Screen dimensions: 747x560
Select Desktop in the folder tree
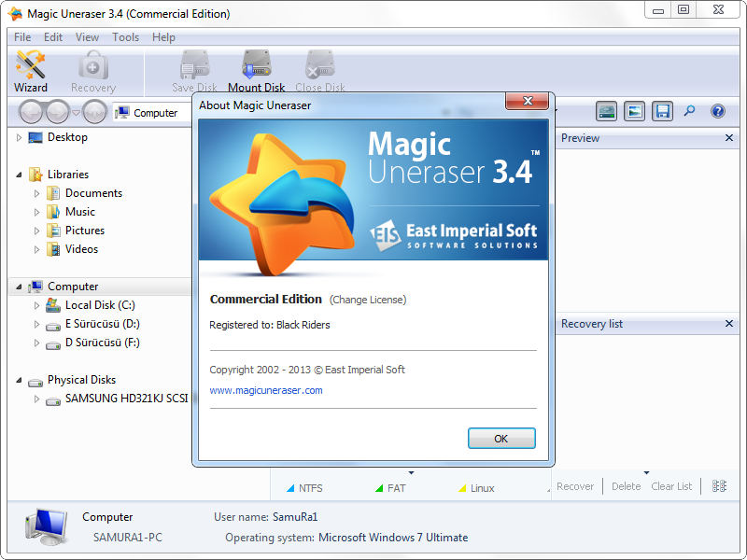pos(67,137)
